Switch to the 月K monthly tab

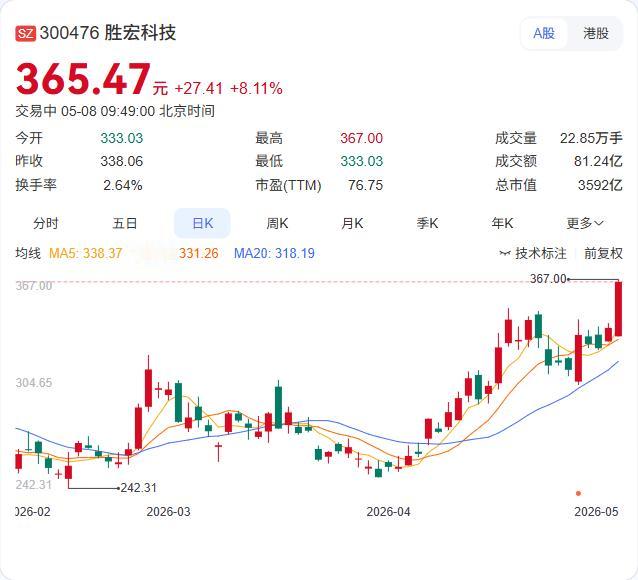(x=352, y=223)
